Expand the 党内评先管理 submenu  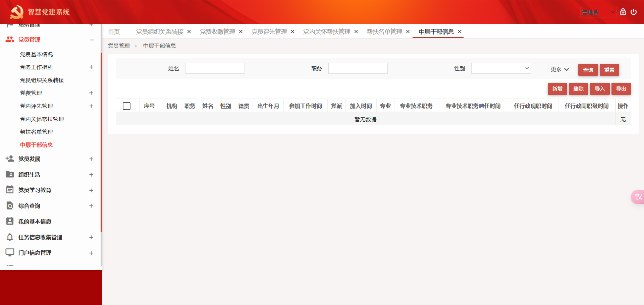tap(91, 106)
